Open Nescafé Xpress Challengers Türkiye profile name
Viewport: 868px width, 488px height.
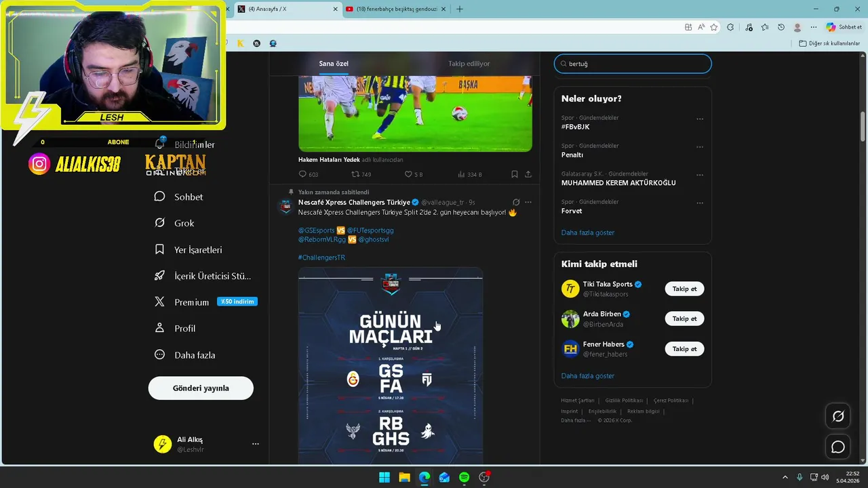click(354, 202)
